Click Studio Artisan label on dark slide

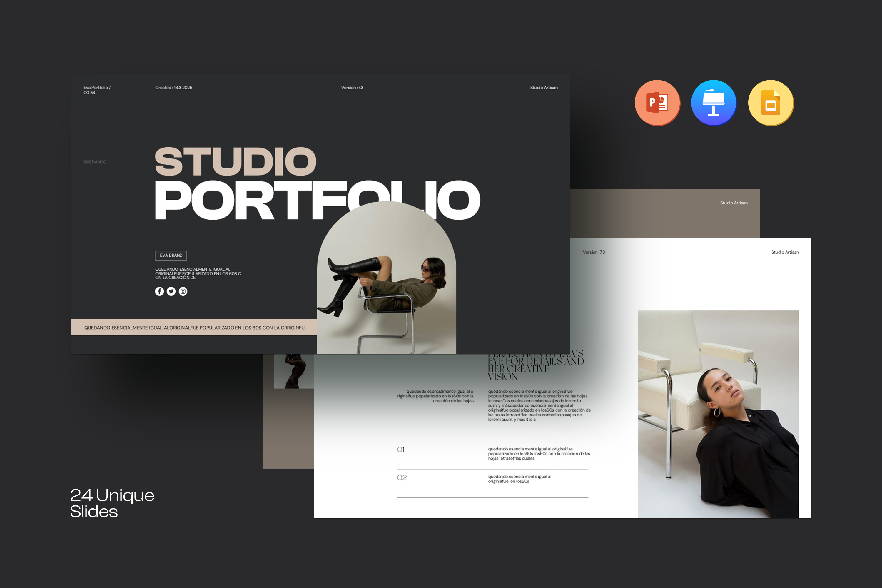pyautogui.click(x=544, y=88)
